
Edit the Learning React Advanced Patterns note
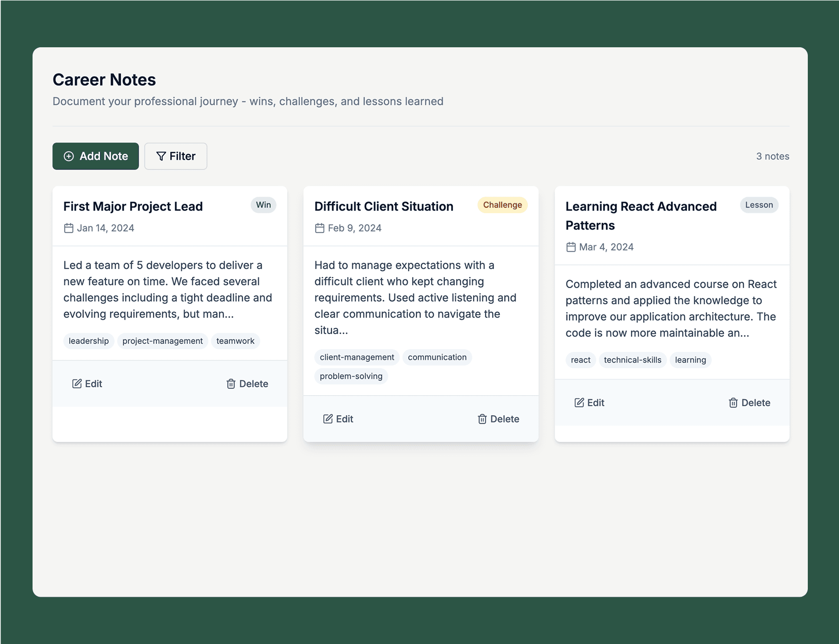(589, 403)
